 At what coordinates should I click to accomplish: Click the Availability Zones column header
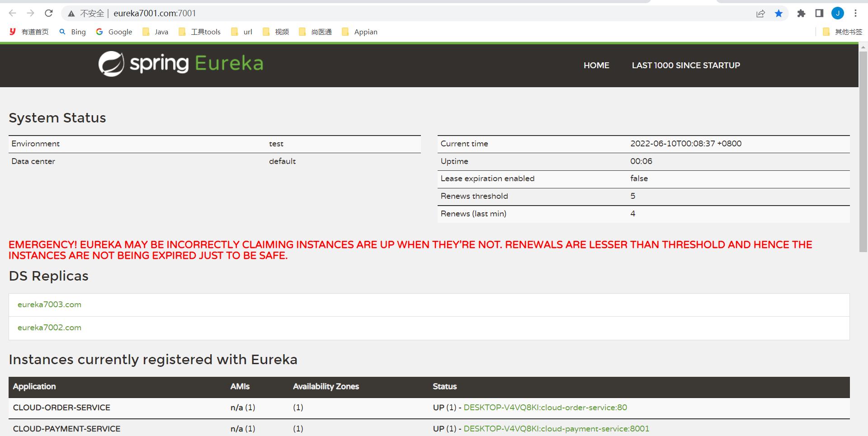coord(326,387)
